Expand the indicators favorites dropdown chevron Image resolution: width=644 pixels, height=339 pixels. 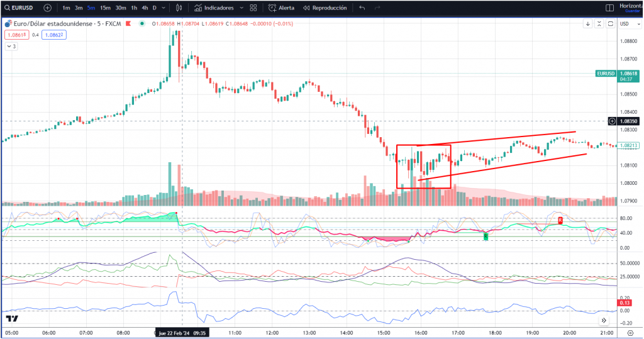coord(241,8)
